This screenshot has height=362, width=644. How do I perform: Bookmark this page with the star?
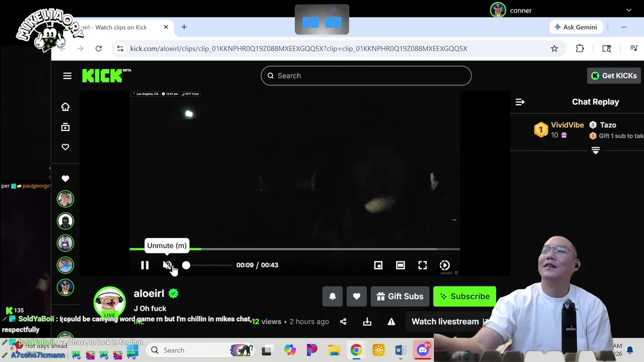pyautogui.click(x=554, y=48)
